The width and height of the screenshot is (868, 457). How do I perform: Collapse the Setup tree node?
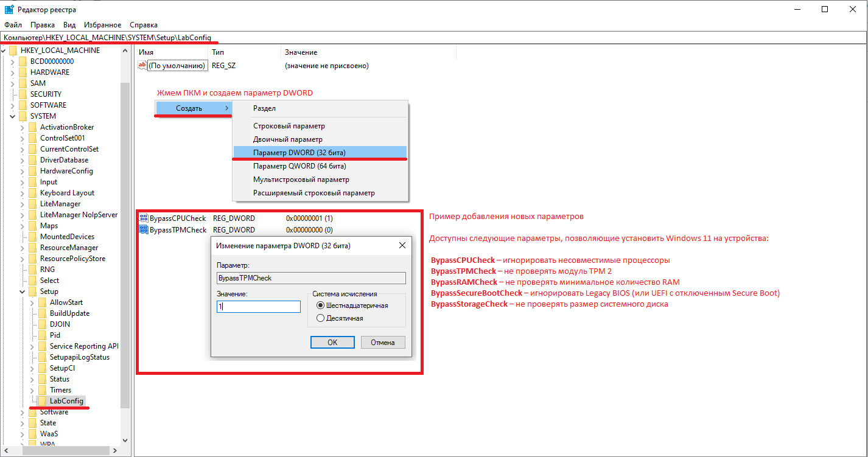tap(21, 291)
